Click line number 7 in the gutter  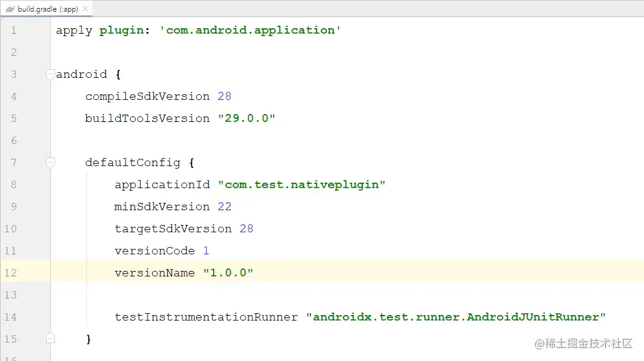[13, 163]
